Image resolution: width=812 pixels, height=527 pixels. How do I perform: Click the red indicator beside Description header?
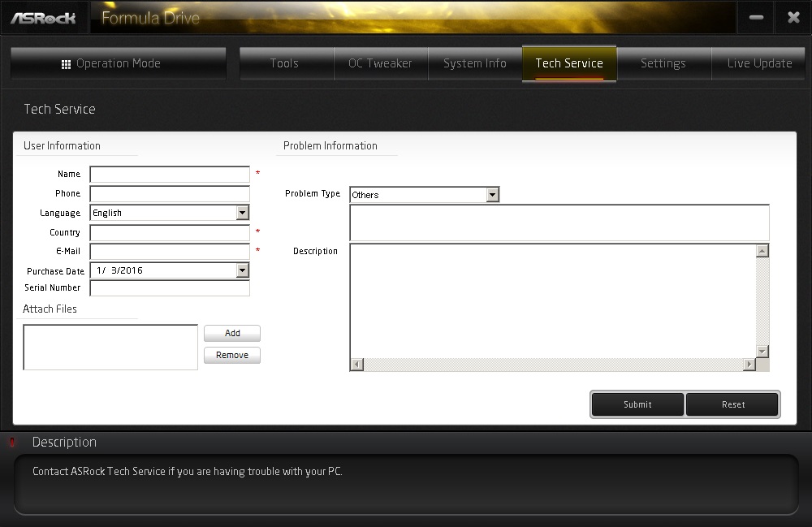12,442
